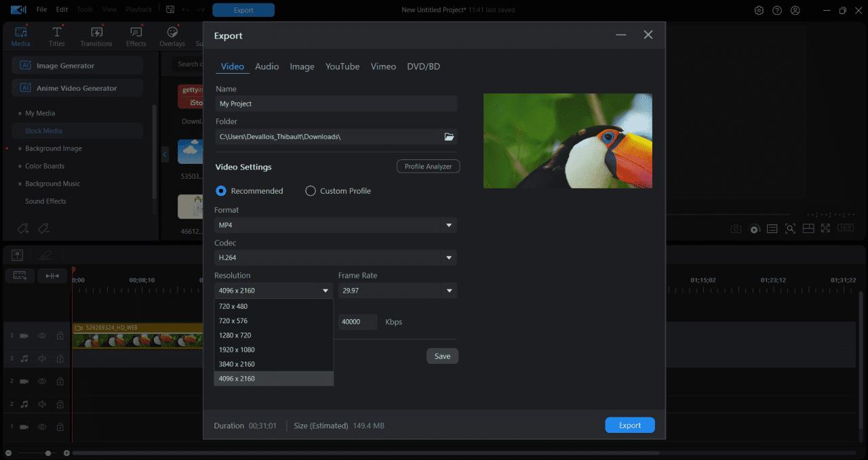868x460 pixels.
Task: Click the Export button in top bar
Action: (x=243, y=10)
